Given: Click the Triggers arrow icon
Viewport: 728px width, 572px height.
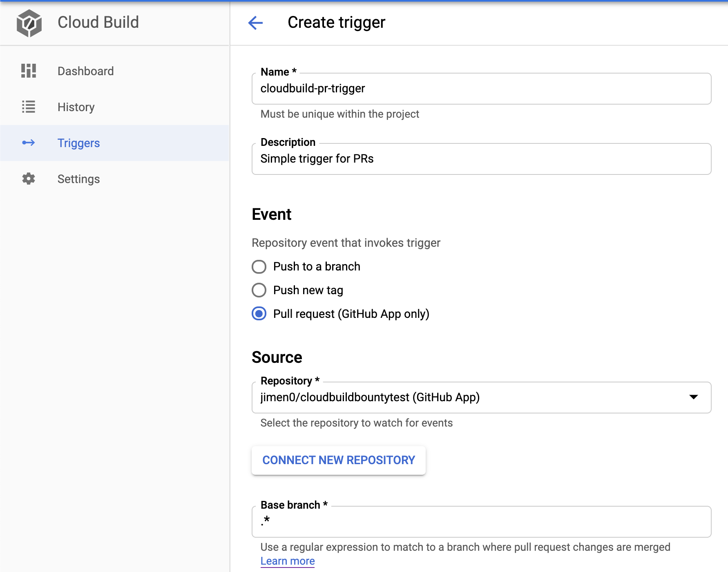Looking at the screenshot, I should pos(28,143).
